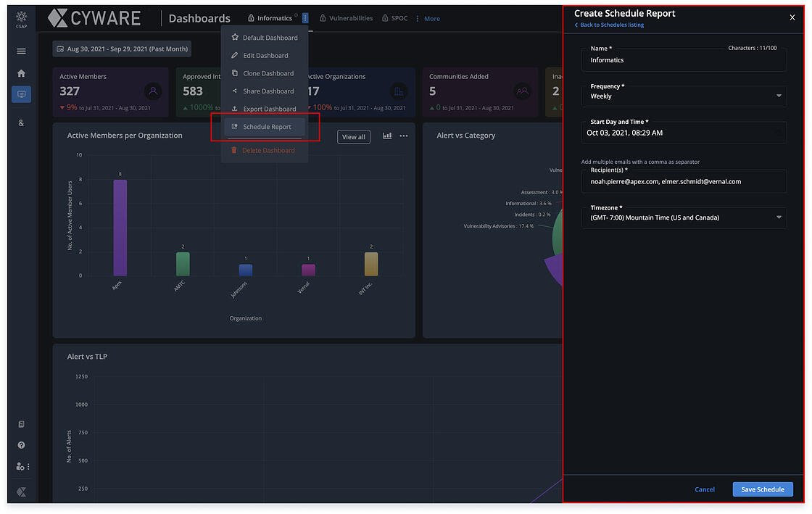This screenshot has height=514, width=812.
Task: Click the dashboard monitor icon in sidebar
Action: (x=21, y=94)
